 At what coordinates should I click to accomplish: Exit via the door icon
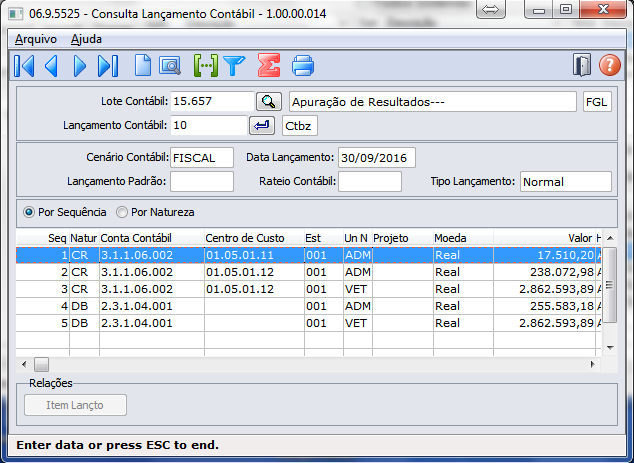click(582, 65)
